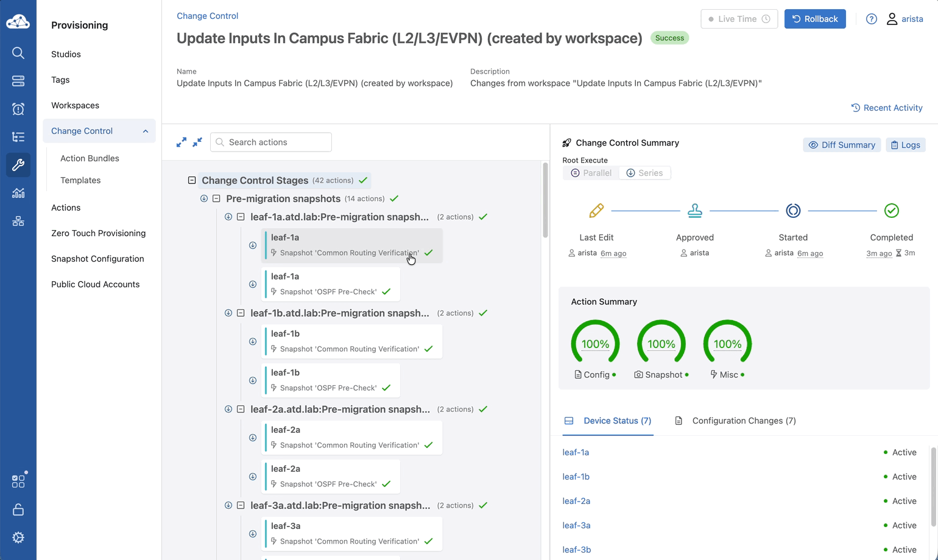Click the Approved stamp icon
This screenshot has height=560, width=938.
pos(695,211)
